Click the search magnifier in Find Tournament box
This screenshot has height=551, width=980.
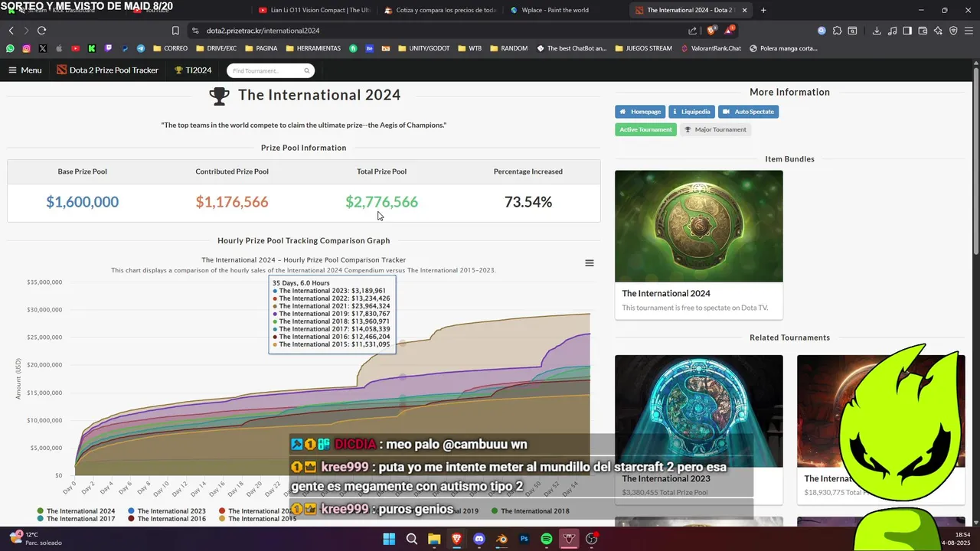[x=307, y=70]
